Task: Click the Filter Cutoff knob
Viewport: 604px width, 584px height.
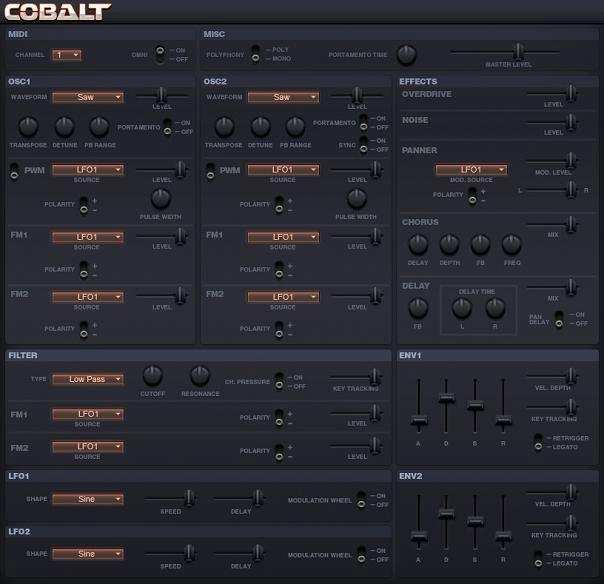Action: pos(152,376)
